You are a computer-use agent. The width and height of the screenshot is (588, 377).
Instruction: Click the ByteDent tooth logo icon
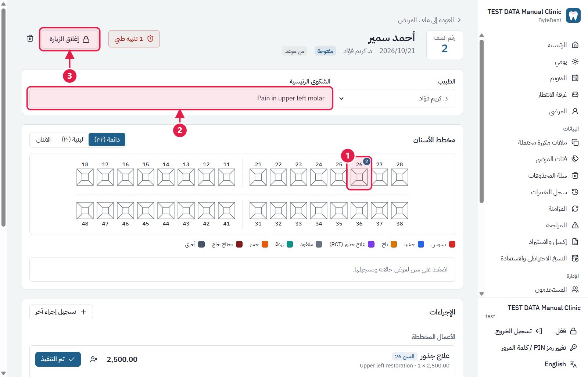coord(573,15)
